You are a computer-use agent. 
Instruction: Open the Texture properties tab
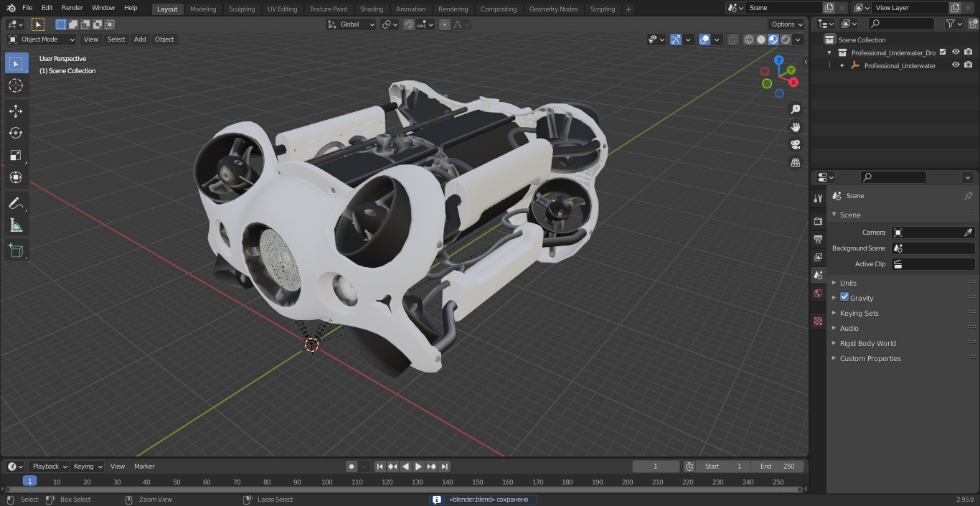(818, 321)
